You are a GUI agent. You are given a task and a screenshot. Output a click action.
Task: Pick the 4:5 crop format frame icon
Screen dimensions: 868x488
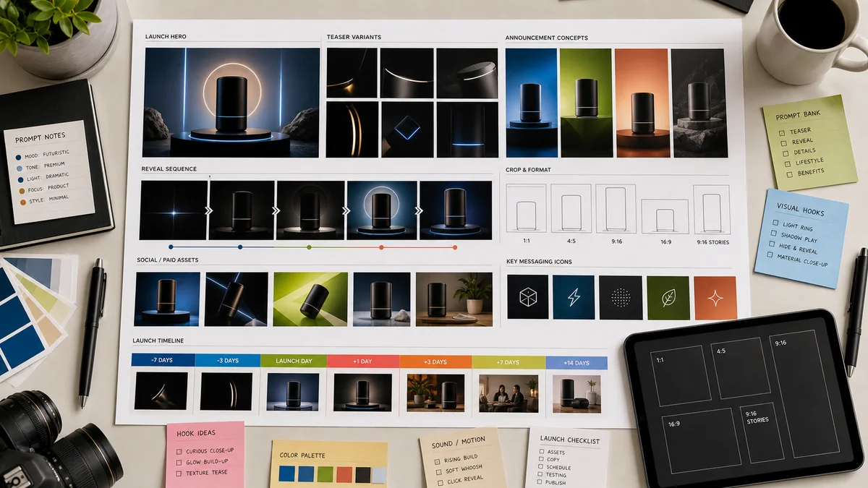(x=571, y=207)
